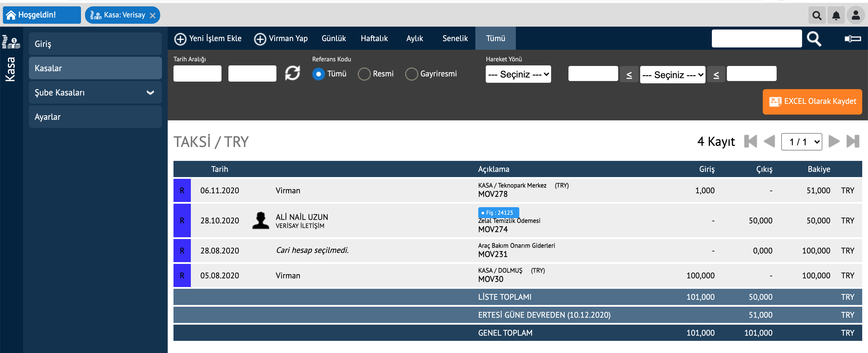Open the global search icon in top bar
This screenshot has height=353, width=868.
coord(817,15)
